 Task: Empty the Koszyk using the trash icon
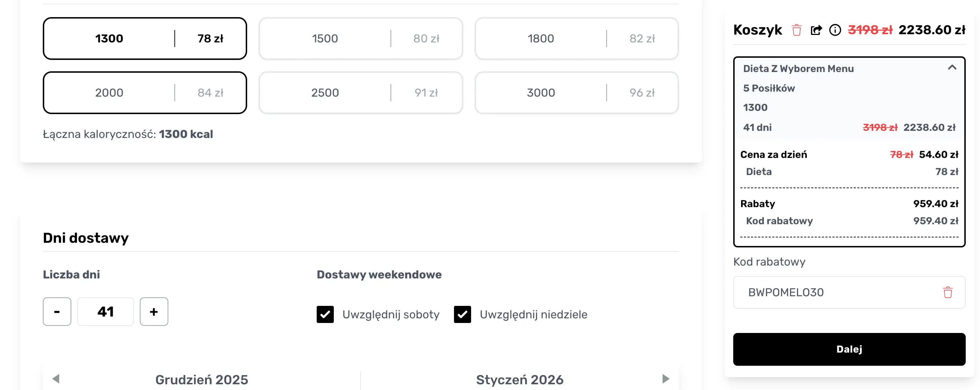(797, 30)
